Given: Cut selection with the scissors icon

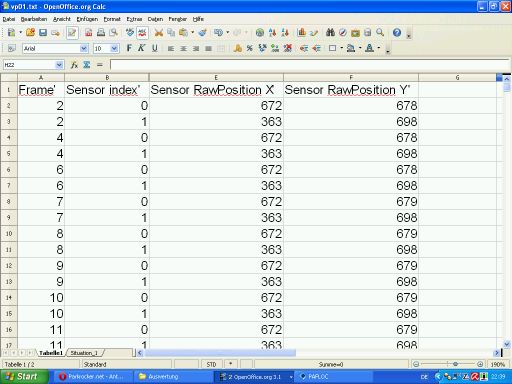Looking at the screenshot, I should tap(159, 32).
